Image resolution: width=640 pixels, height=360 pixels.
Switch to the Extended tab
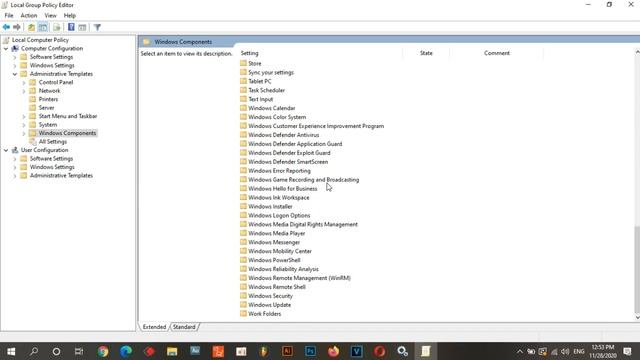(x=154, y=327)
